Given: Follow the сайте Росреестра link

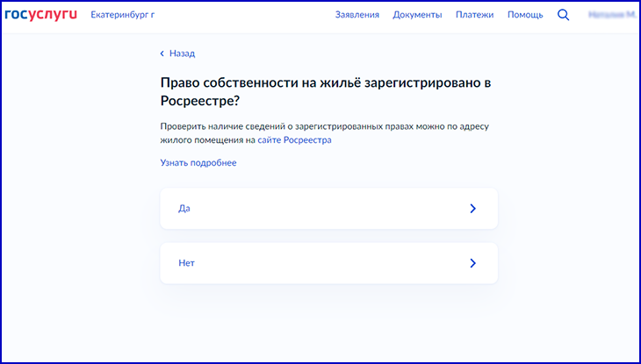Looking at the screenshot, I should [x=294, y=139].
